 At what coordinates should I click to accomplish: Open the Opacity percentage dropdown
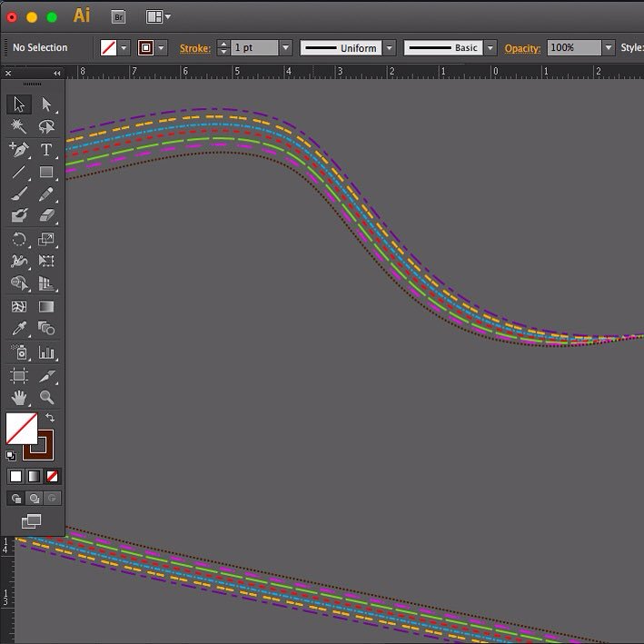point(609,47)
